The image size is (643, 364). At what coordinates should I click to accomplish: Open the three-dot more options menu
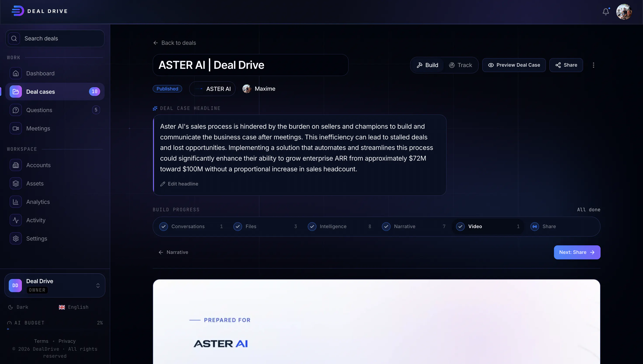[593, 65]
